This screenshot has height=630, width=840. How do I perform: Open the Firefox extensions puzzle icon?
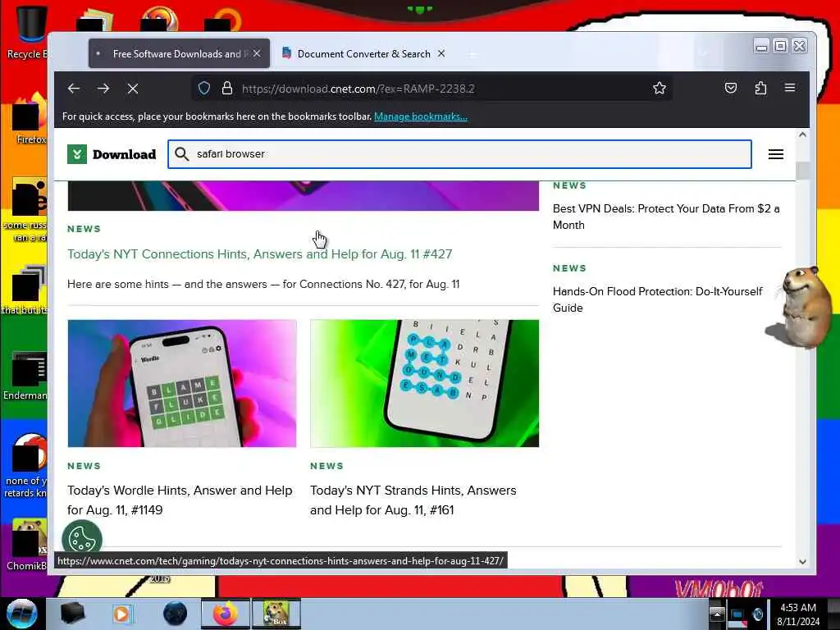pyautogui.click(x=760, y=88)
